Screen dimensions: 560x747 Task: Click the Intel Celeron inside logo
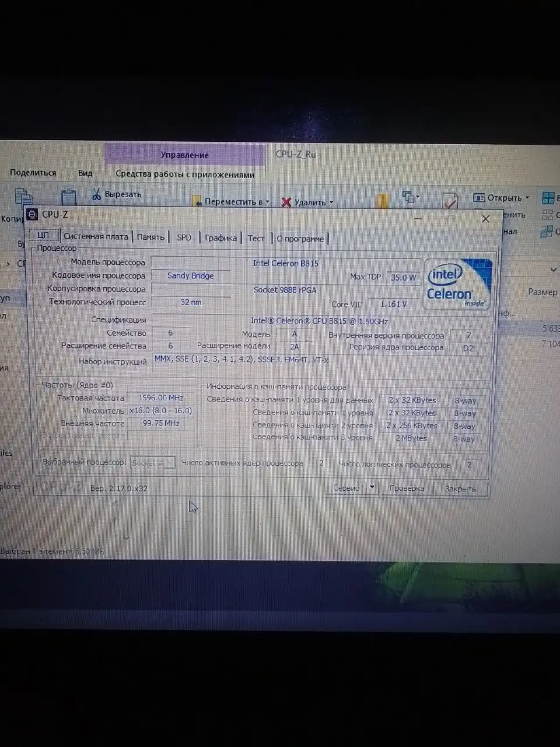click(458, 284)
